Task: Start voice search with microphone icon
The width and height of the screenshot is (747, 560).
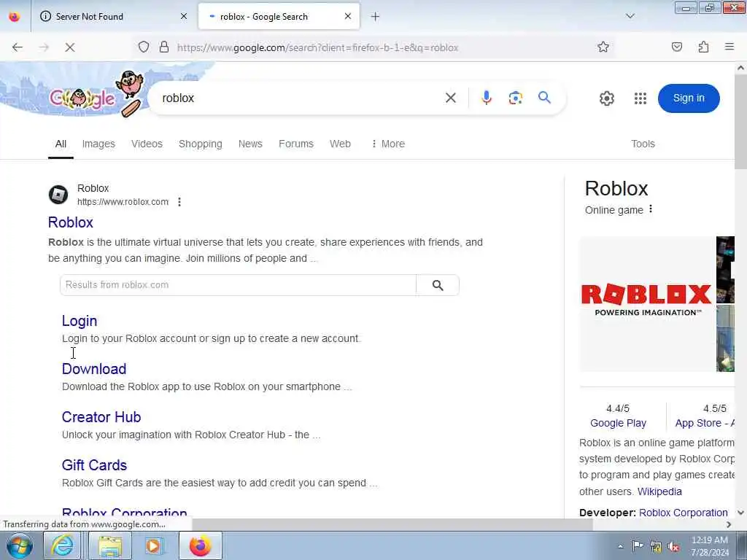Action: pyautogui.click(x=486, y=98)
